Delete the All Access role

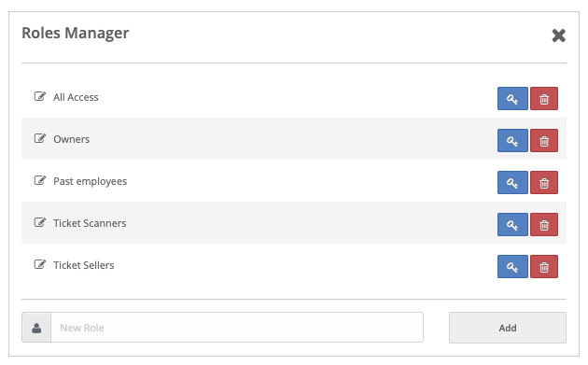544,99
